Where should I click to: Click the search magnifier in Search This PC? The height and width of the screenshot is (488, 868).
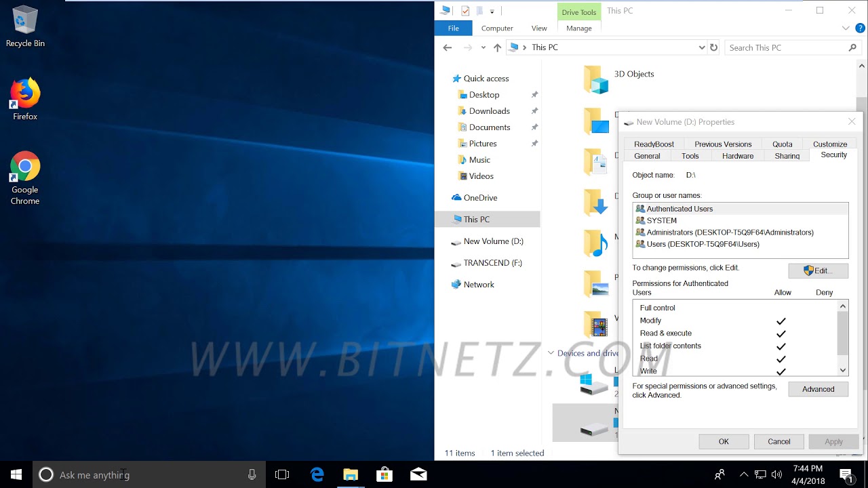pos(852,47)
